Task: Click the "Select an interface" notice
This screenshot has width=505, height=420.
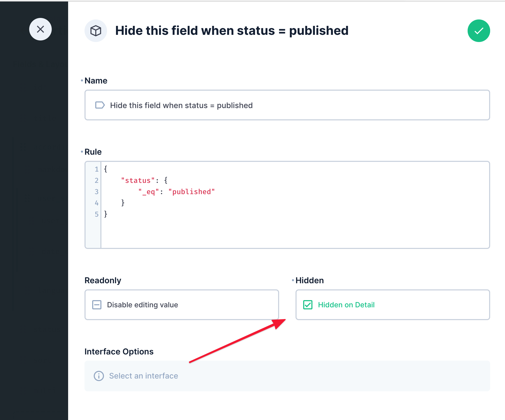Action: 287,376
